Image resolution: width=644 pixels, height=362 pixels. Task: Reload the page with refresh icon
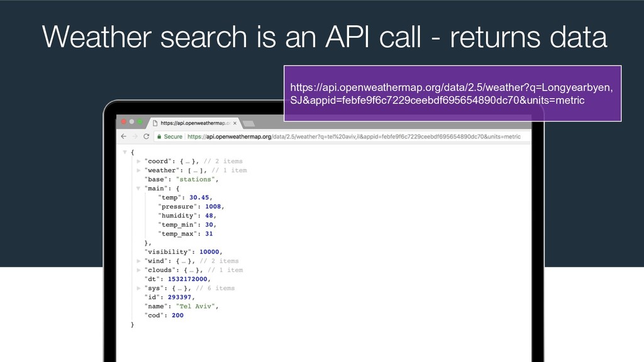tap(146, 136)
